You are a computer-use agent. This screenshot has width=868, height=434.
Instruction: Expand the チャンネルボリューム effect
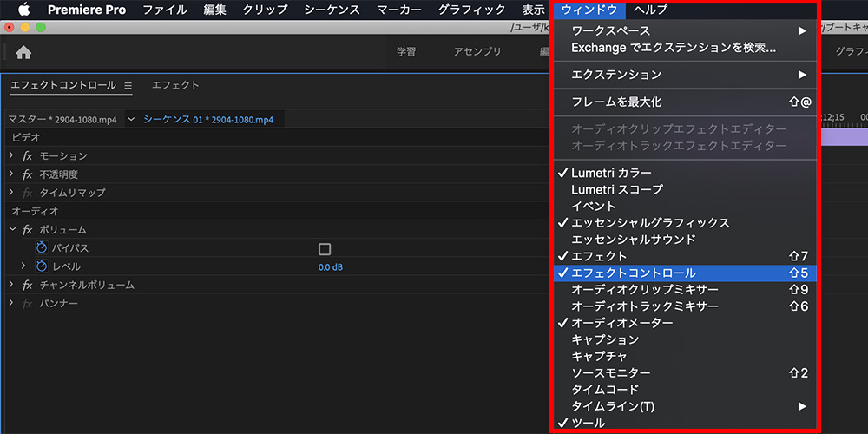point(11,285)
